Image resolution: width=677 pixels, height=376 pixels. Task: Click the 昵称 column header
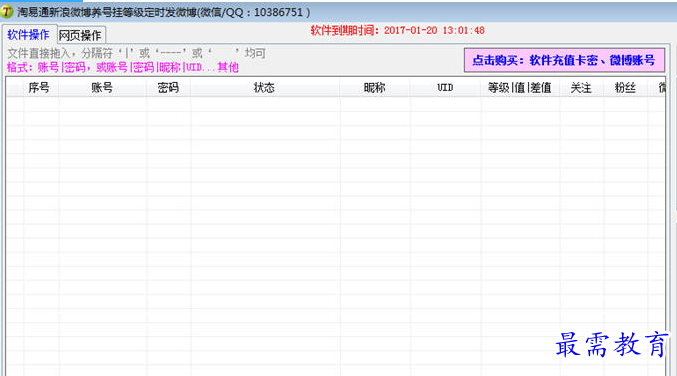(x=374, y=88)
